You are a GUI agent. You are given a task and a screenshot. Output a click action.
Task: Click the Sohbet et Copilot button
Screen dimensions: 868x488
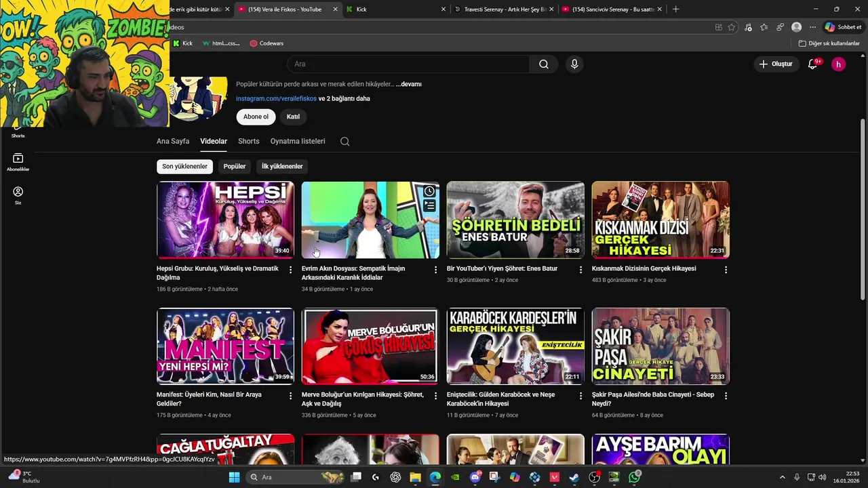[843, 27]
